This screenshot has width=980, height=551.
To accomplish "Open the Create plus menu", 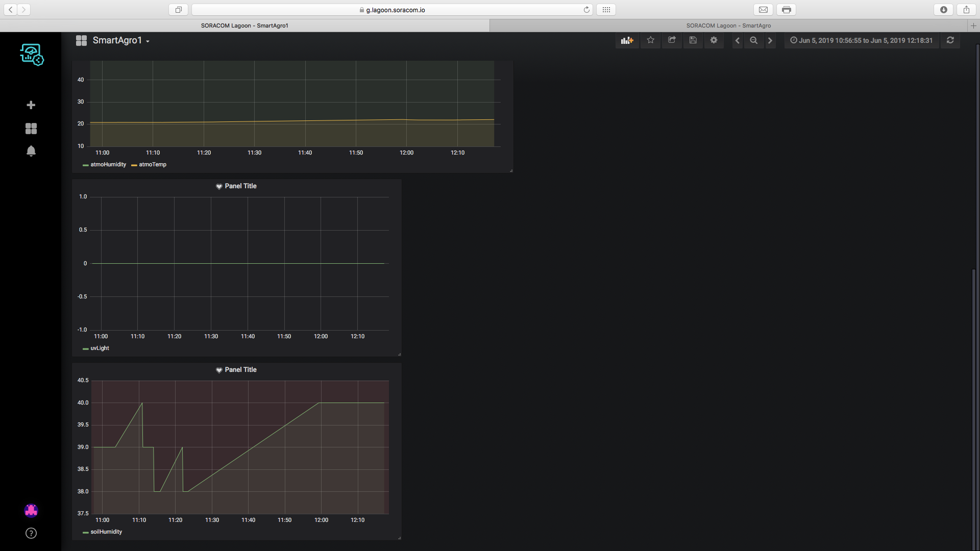I will (31, 105).
